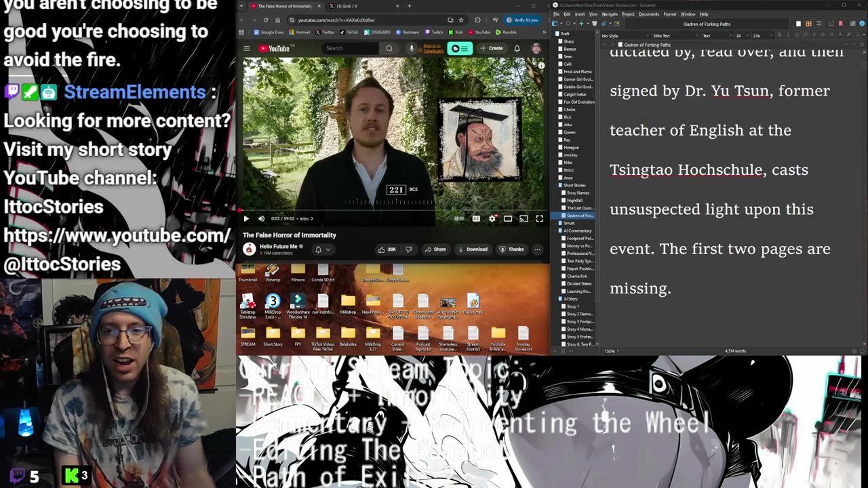Click Verify it's you in the browser
Viewport: 868px width, 488px height.
pos(521,20)
